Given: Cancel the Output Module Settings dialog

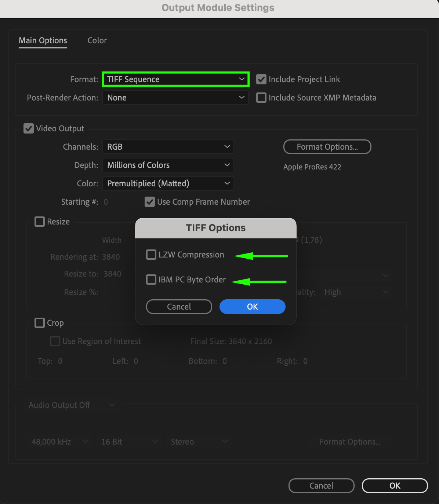Looking at the screenshot, I should 321,486.
